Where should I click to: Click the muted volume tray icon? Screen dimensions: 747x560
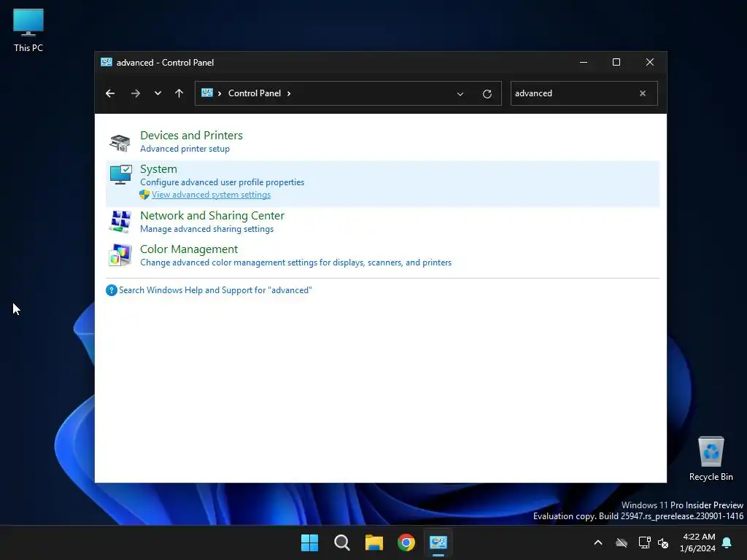point(663,542)
